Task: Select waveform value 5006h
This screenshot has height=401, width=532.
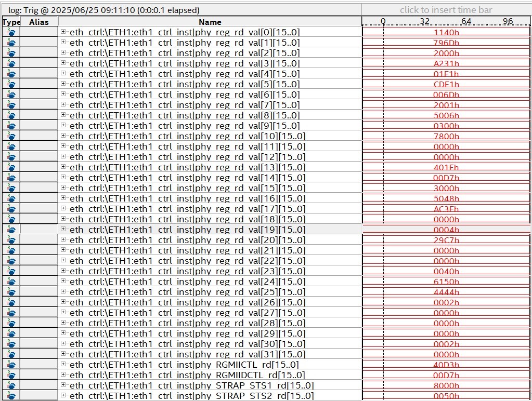Action: tap(446, 115)
